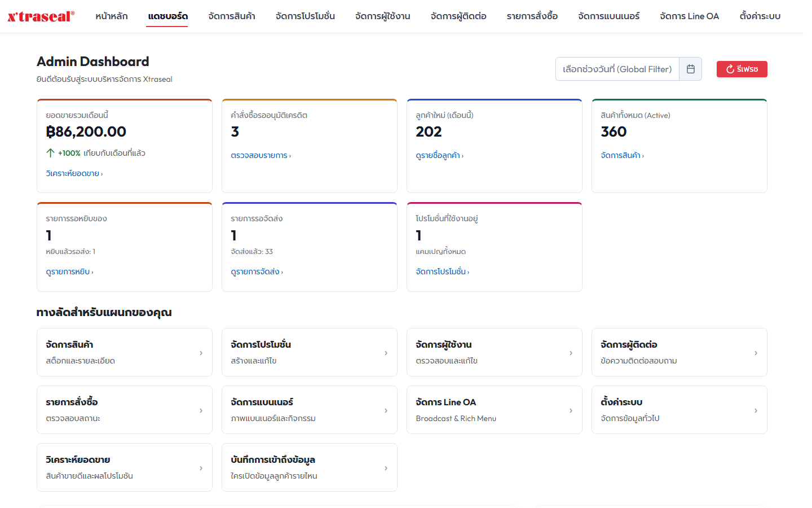
Task: Go to the หน้าหลัก menu
Action: pyautogui.click(x=112, y=16)
